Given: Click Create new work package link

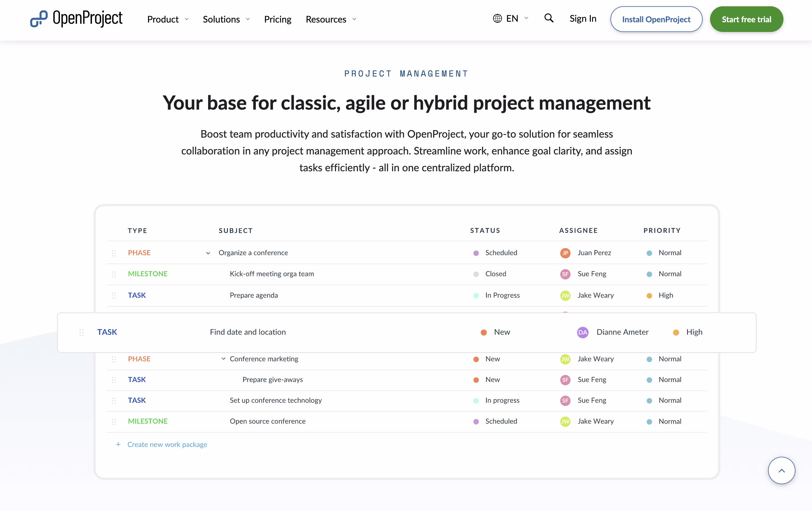Looking at the screenshot, I should (167, 444).
